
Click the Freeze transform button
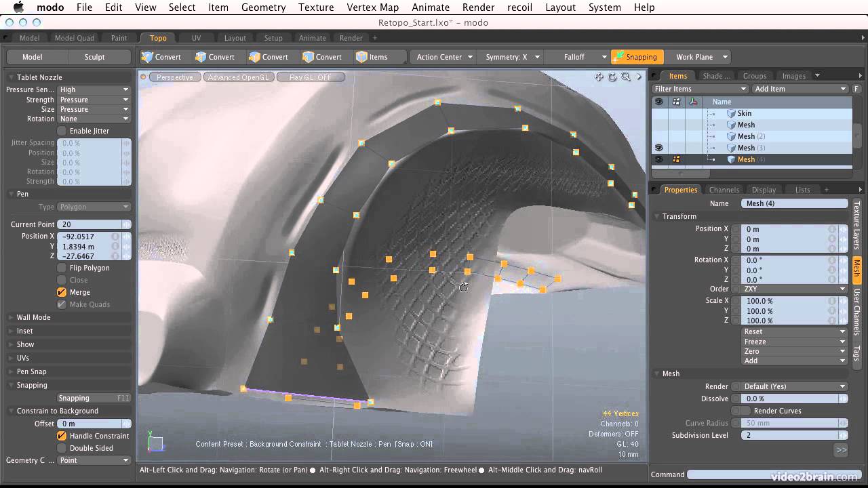[x=794, y=342]
